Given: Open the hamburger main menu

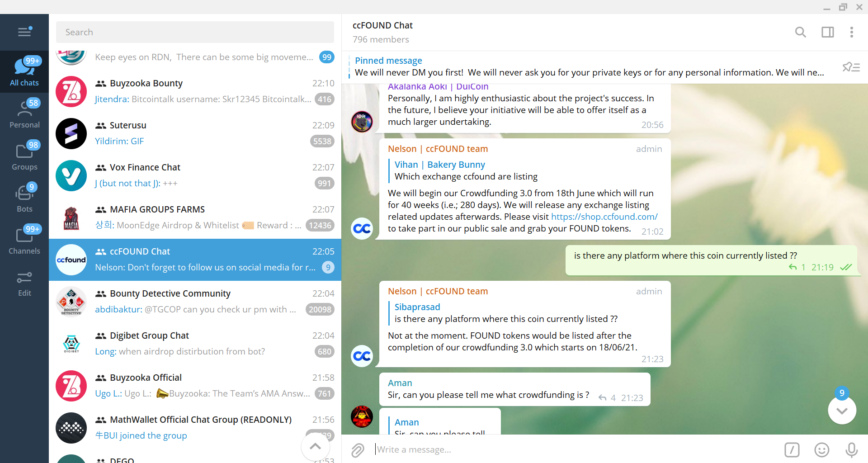Looking at the screenshot, I should coord(24,32).
